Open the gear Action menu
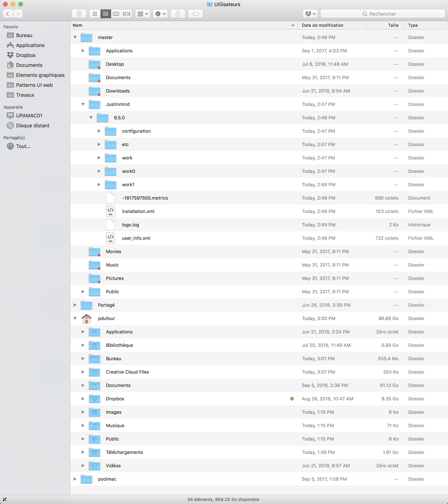The height and width of the screenshot is (504, 448). [x=160, y=14]
